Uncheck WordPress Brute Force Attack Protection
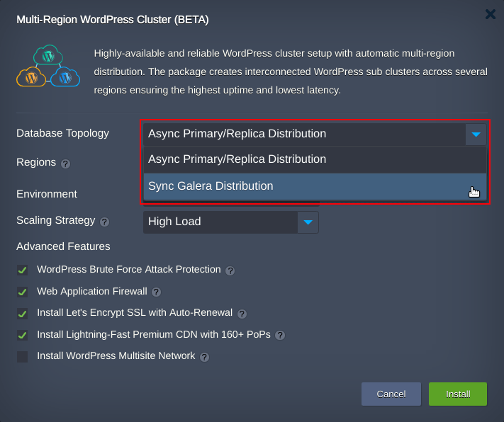Viewport: 504px width, 422px height. click(x=22, y=270)
